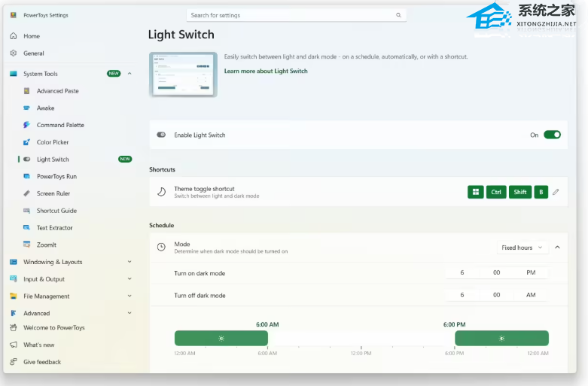588x386 pixels.
Task: Click the Give feedback icon
Action: tap(14, 362)
